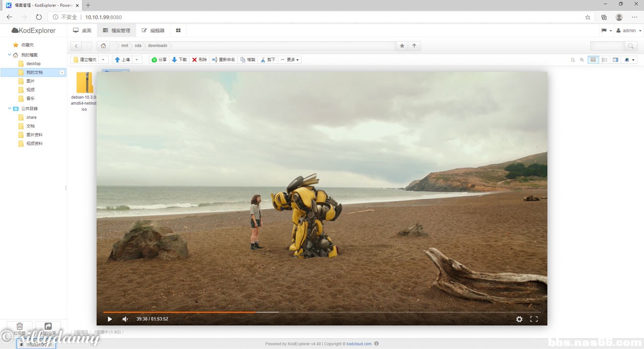This screenshot has height=349, width=644.
Task: Open the flag language dropdown
Action: pyautogui.click(x=607, y=31)
